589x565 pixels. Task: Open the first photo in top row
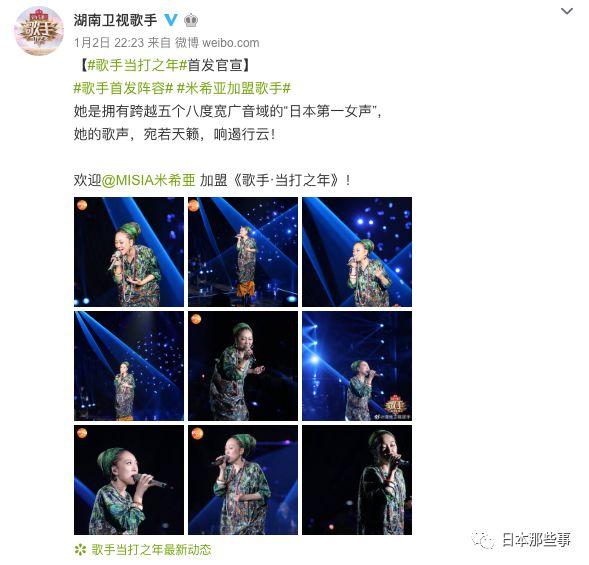129,252
